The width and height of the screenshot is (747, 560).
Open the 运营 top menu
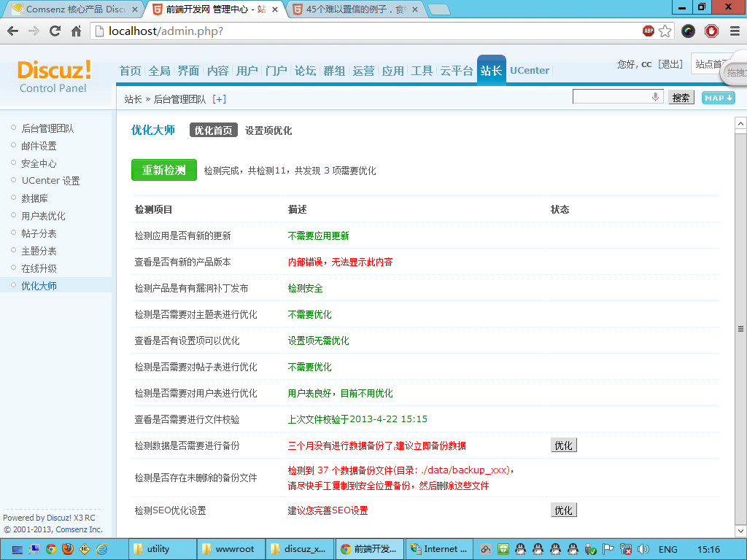click(363, 71)
